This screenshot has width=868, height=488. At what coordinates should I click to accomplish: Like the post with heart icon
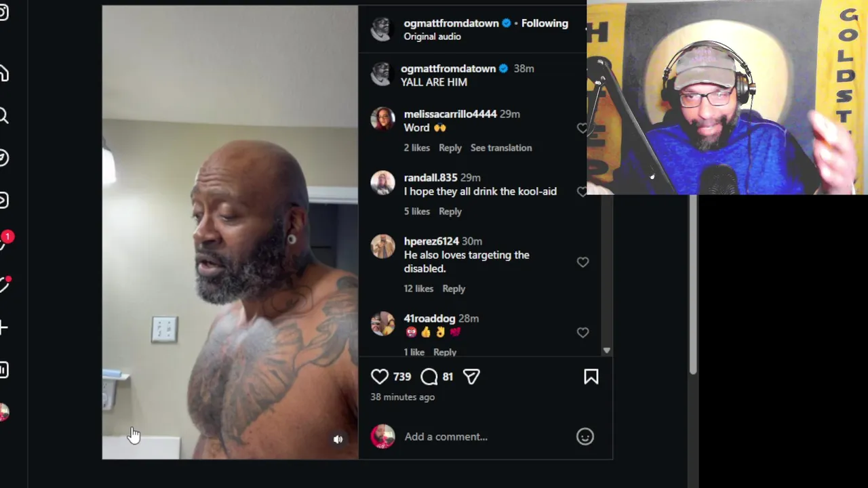pos(380,377)
